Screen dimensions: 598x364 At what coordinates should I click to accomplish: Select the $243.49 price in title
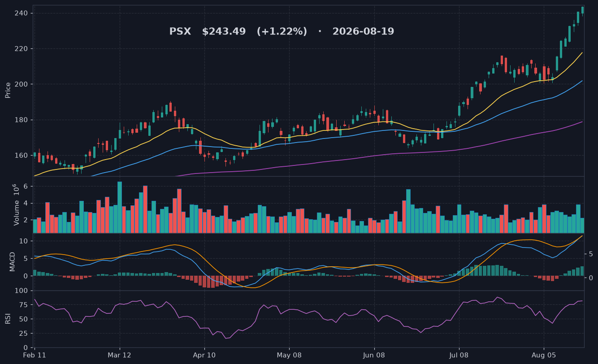click(224, 32)
